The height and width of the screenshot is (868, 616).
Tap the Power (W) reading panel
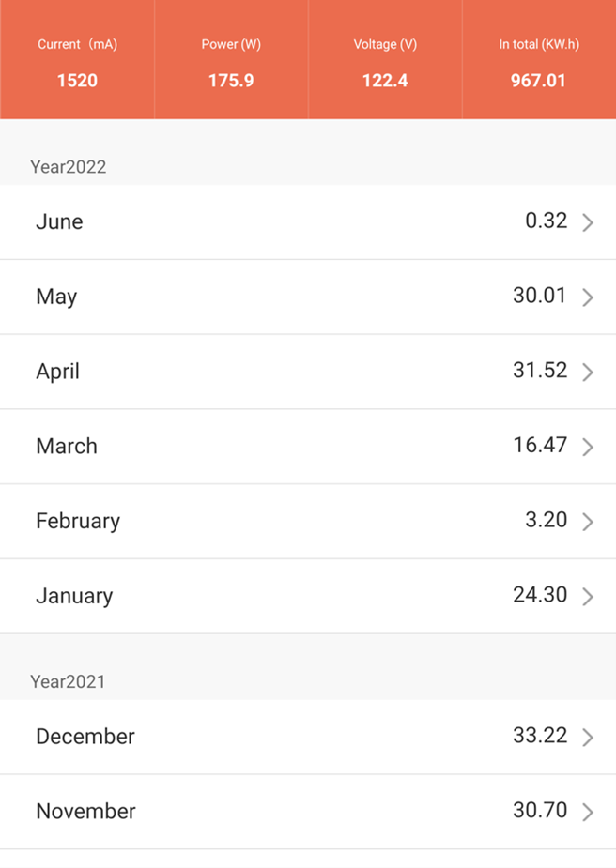[231, 59]
